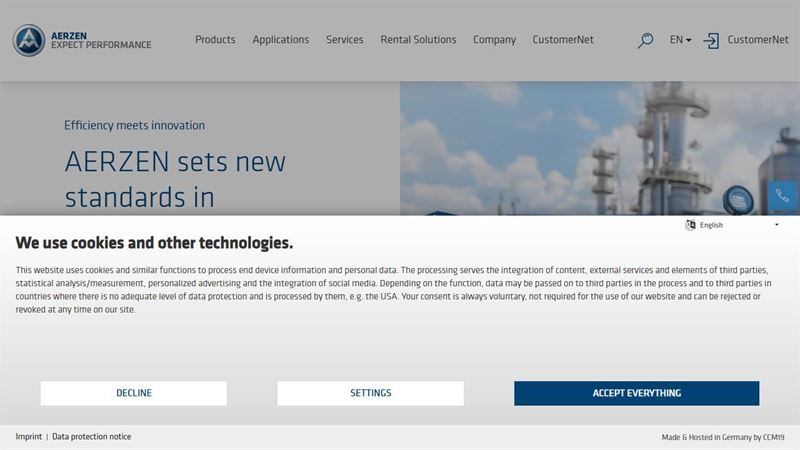
Task: Click the headline AERZEN sets new standards
Action: click(x=175, y=180)
